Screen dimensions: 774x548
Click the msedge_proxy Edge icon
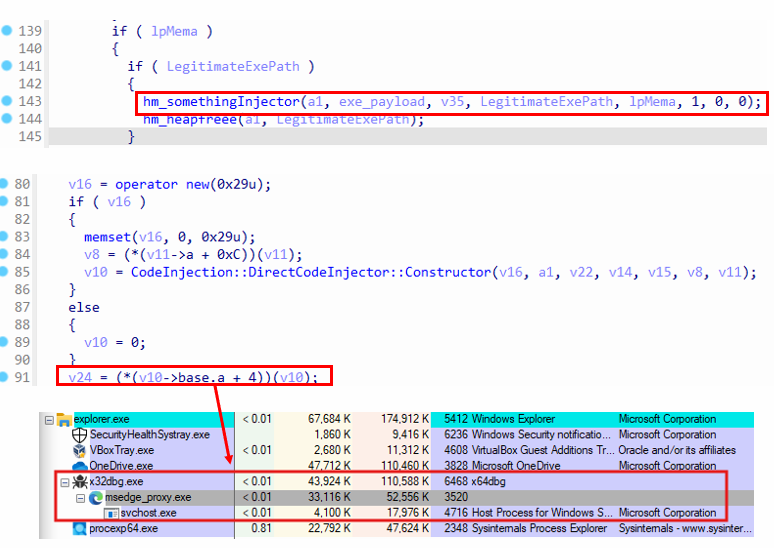pos(96,498)
